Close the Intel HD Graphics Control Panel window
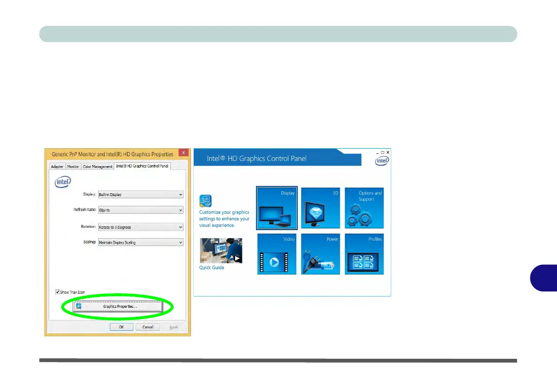 tap(388, 152)
